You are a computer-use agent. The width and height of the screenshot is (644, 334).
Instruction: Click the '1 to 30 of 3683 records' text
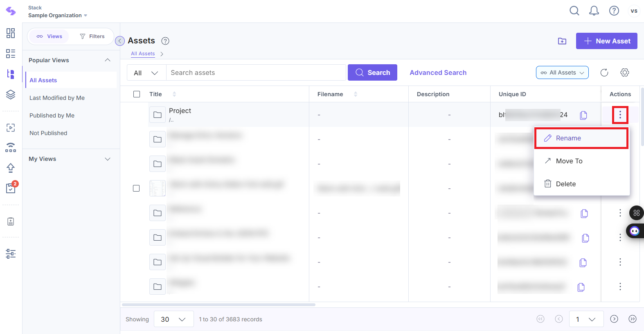pyautogui.click(x=230, y=319)
